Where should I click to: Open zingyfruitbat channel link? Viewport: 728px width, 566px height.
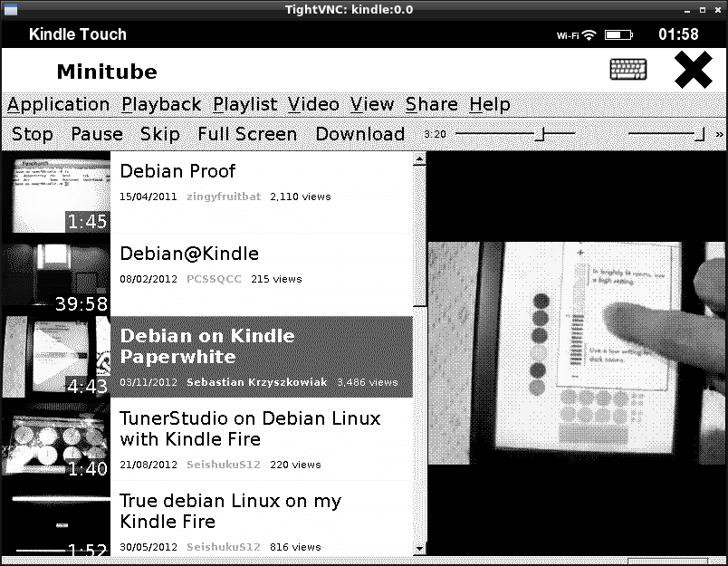point(224,197)
